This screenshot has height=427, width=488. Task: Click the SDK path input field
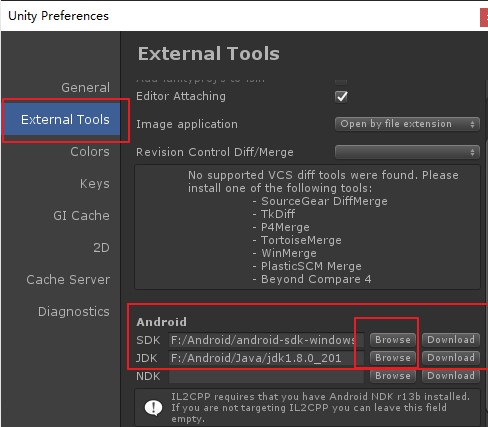[x=266, y=340]
